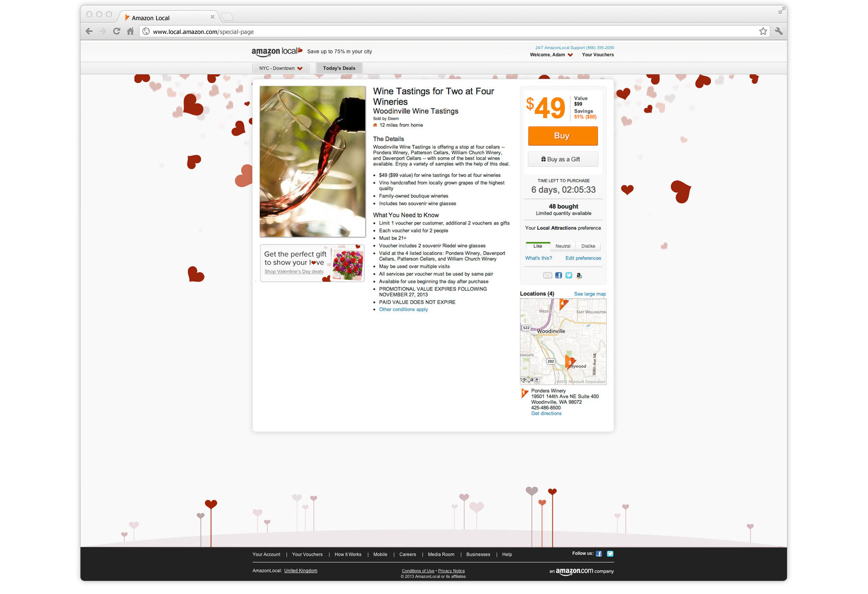Image resolution: width=868 pixels, height=594 pixels.
Task: Open the Help footer link
Action: point(507,555)
